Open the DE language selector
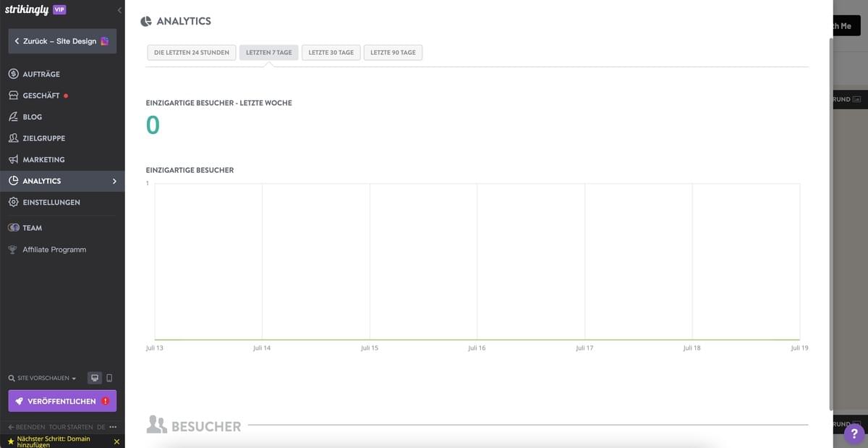The image size is (868, 448). click(101, 427)
